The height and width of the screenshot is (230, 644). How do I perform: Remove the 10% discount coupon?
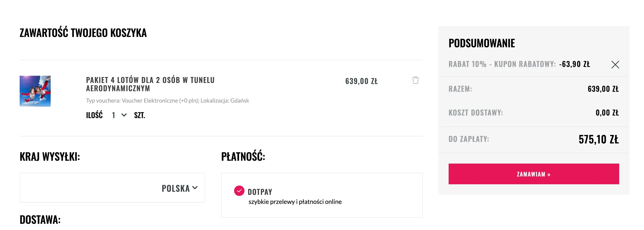tap(615, 65)
